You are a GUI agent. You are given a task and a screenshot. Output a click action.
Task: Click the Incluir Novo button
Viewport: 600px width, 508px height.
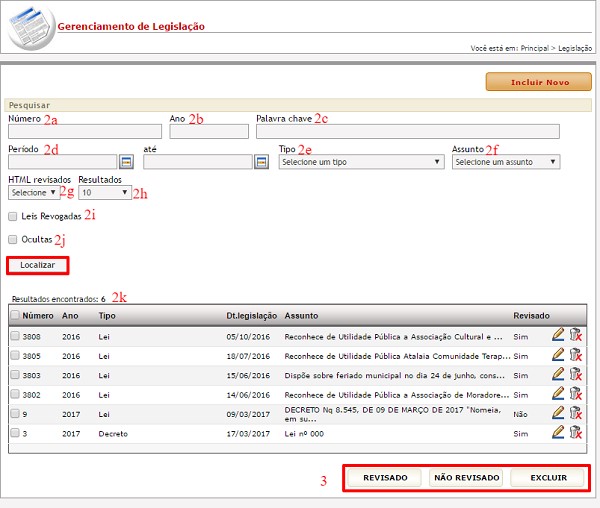(x=539, y=82)
